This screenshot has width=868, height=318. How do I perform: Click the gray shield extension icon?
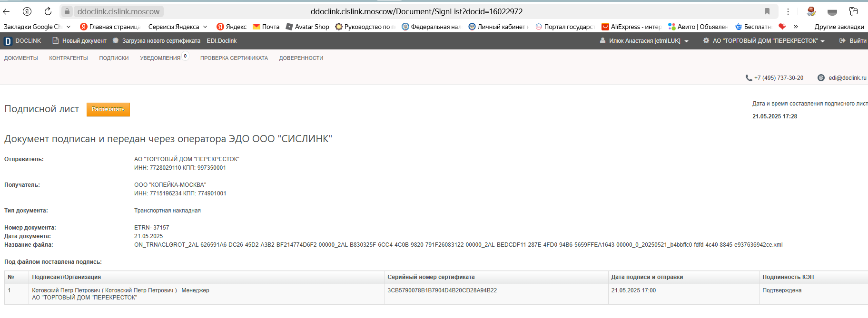pos(832,12)
